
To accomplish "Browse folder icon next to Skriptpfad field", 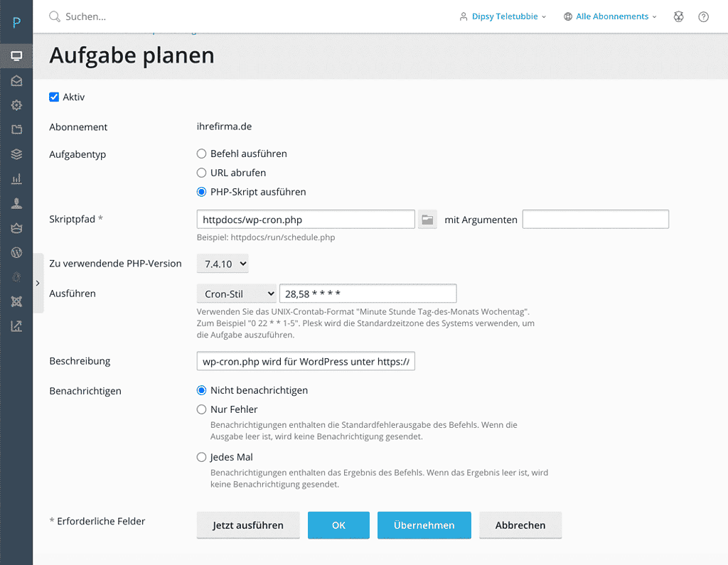I will (427, 220).
